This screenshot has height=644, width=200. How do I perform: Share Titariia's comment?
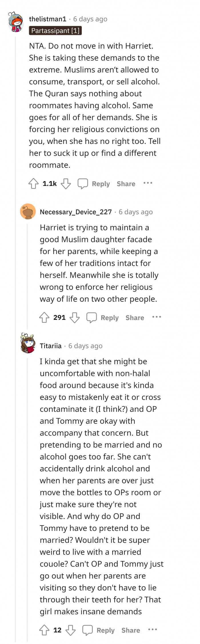131,631
